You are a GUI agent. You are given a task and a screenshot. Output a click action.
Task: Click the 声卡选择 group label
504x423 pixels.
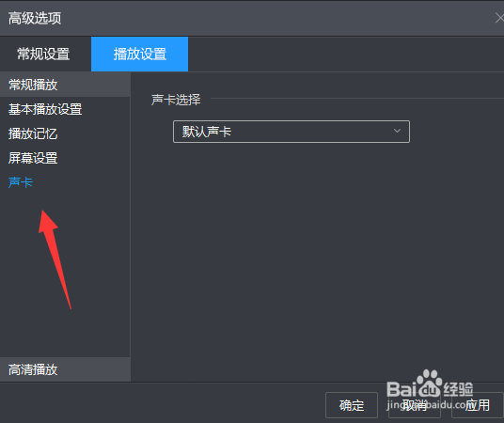click(176, 100)
